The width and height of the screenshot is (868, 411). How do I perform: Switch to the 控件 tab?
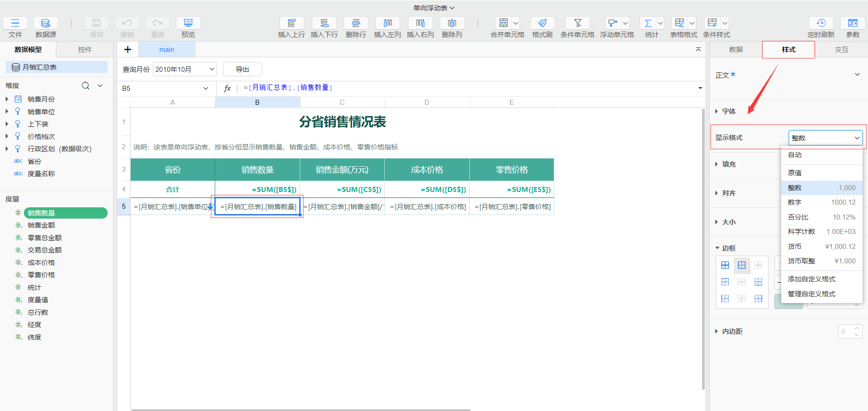[85, 50]
